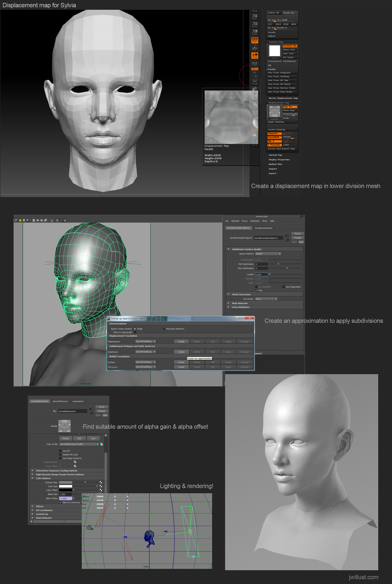Click the Color Offset map checker icon

point(101,490)
